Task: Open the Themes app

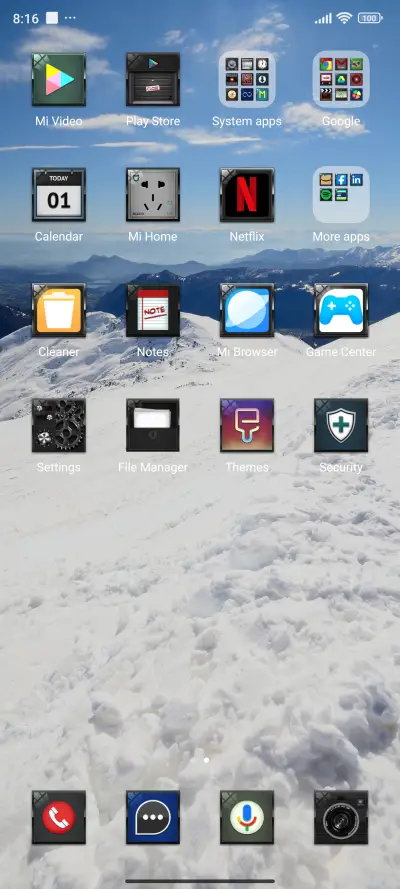Action: 246,425
